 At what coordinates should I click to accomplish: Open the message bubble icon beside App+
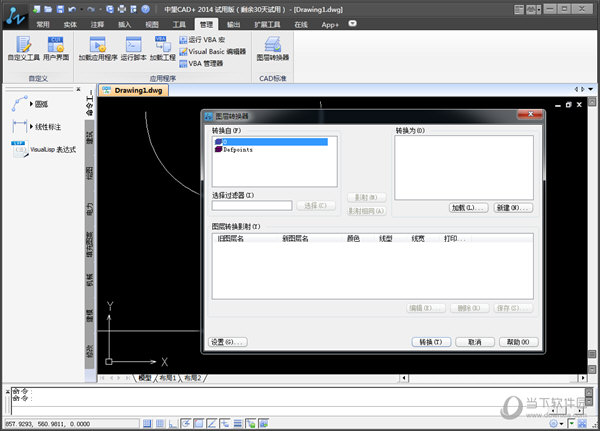pos(352,24)
